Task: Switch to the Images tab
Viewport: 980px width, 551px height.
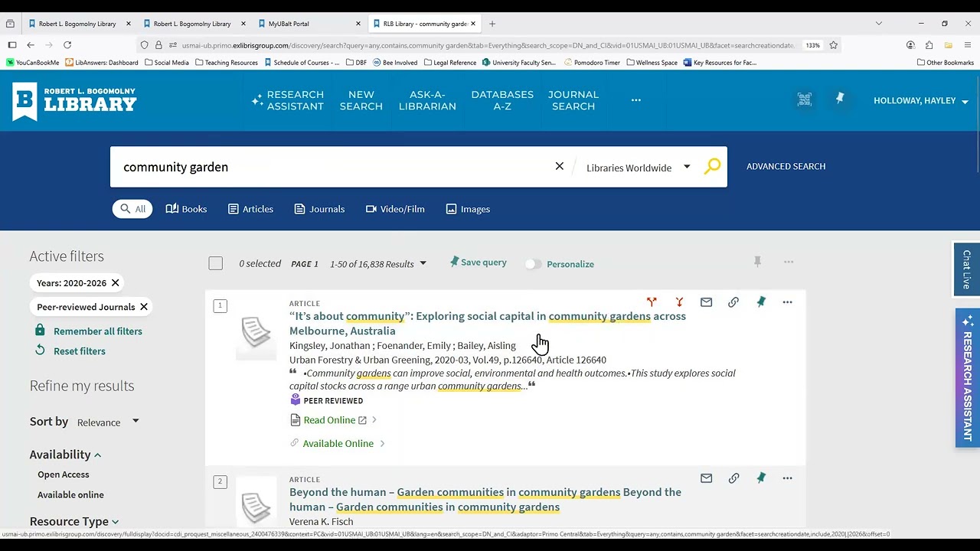Action: pos(468,209)
